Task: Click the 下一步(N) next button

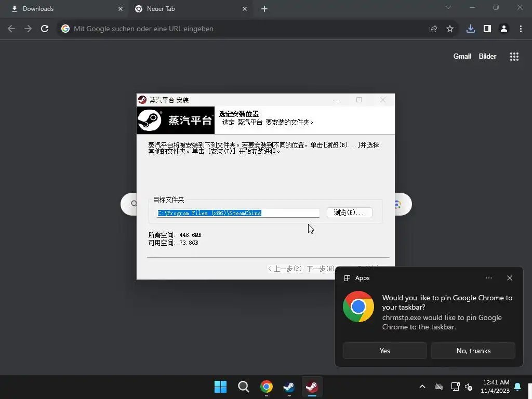Action: pyautogui.click(x=320, y=269)
